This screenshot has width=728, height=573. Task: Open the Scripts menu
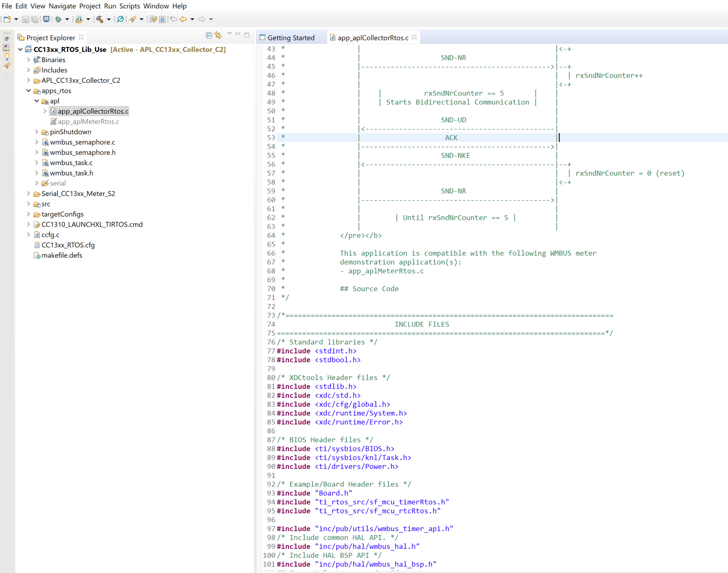pos(129,6)
